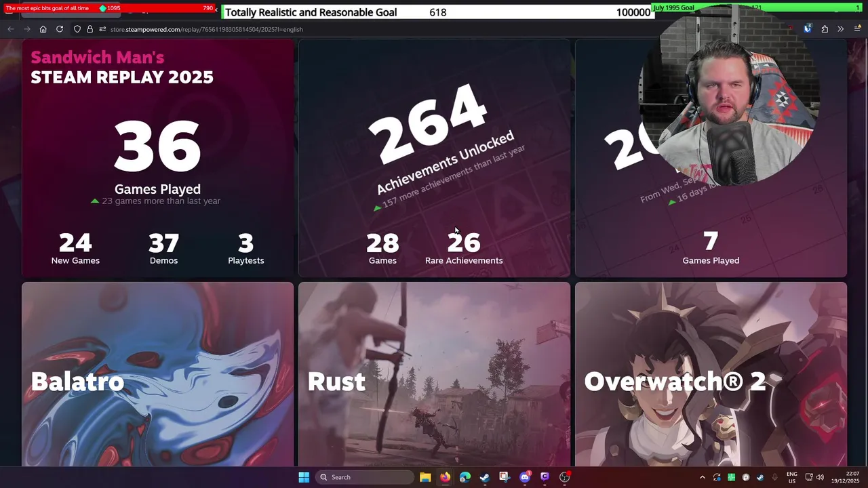868x488 pixels.
Task: Open OBS Studio from the taskbar
Action: pyautogui.click(x=565, y=477)
